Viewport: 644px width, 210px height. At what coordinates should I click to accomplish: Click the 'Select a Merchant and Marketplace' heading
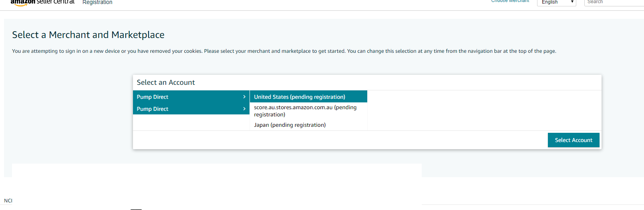tap(88, 35)
